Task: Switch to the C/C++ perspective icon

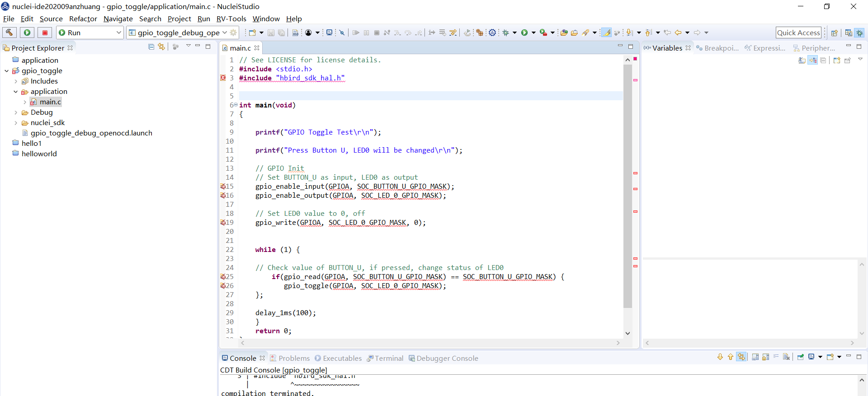Action: pyautogui.click(x=849, y=33)
